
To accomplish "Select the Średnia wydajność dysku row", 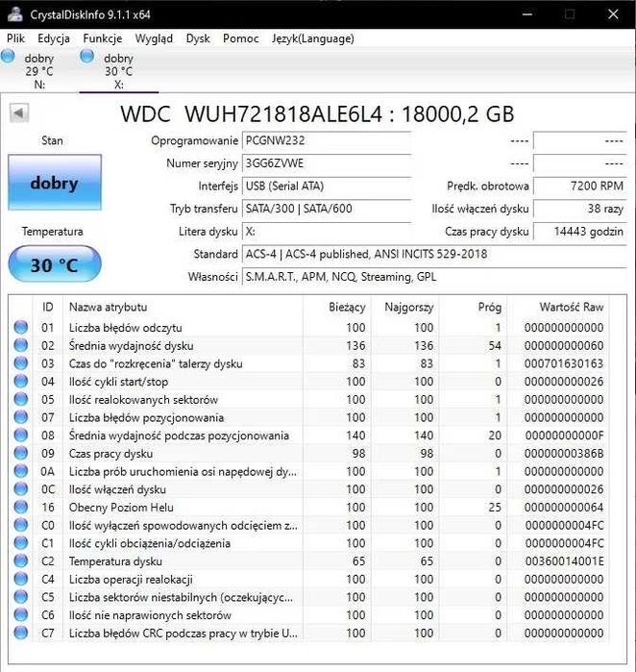I will [308, 345].
